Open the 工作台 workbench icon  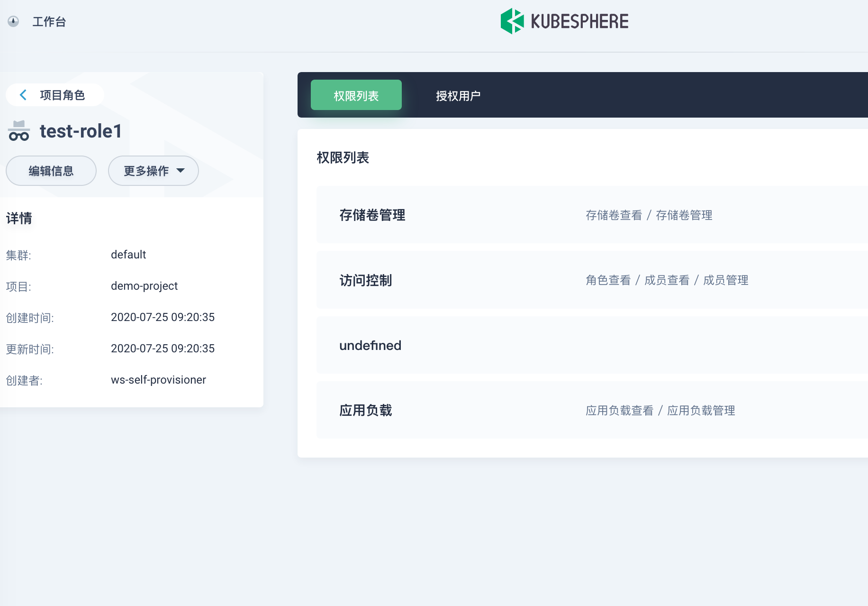[13, 21]
